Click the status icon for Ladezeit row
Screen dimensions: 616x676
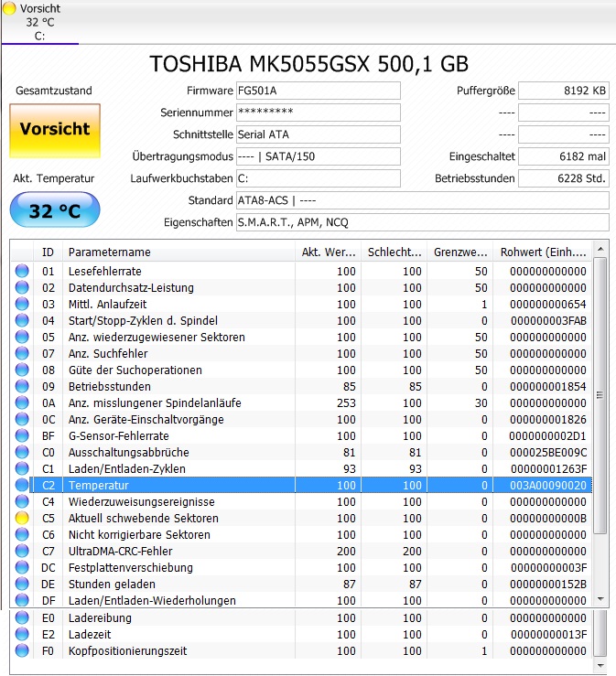coord(22,634)
